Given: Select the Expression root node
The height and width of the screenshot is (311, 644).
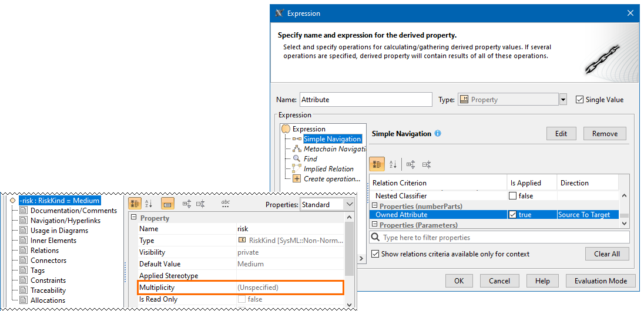Looking at the screenshot, I should coord(308,129).
